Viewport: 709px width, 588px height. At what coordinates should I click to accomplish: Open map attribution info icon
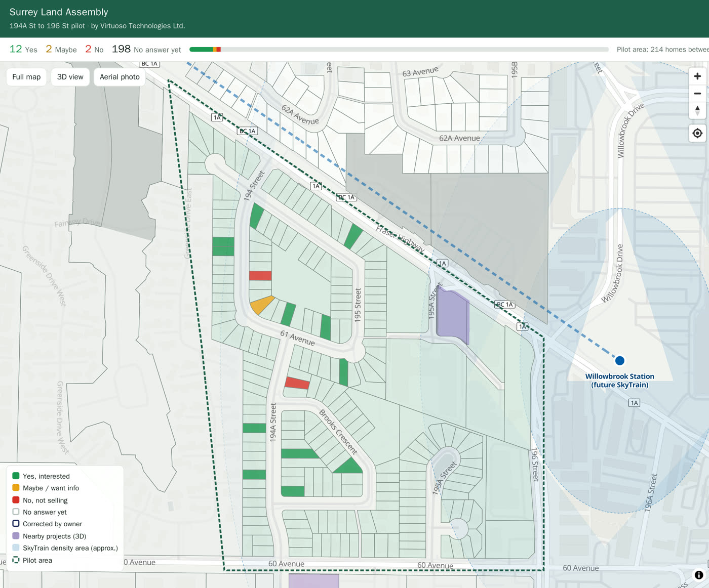click(x=699, y=575)
